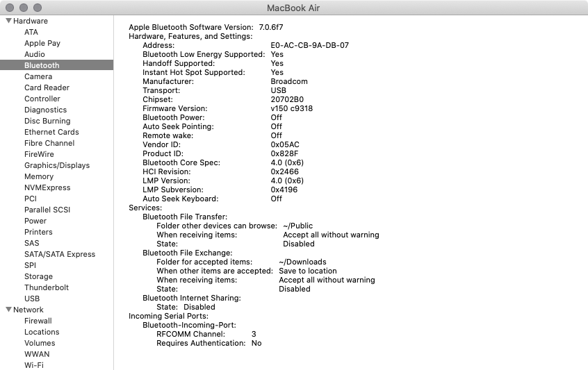Click the ~/Downloads folder value
588x370 pixels.
302,262
